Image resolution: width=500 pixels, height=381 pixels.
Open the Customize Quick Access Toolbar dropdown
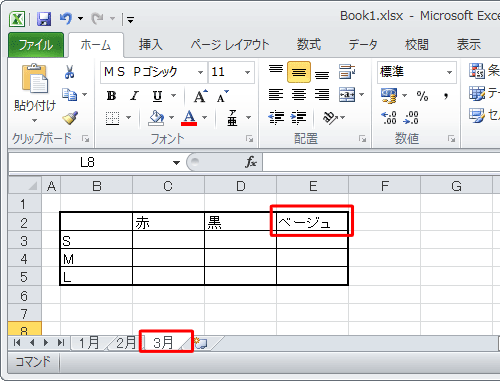(131, 20)
